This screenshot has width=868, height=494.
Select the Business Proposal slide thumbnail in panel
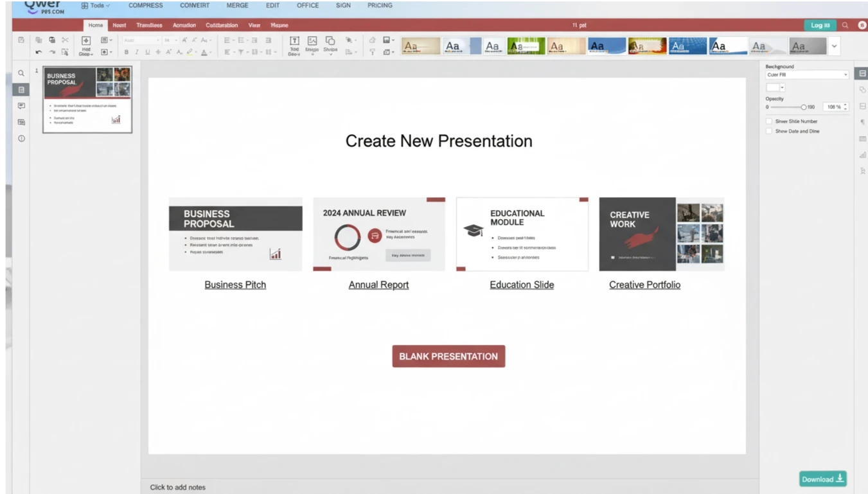(x=87, y=100)
